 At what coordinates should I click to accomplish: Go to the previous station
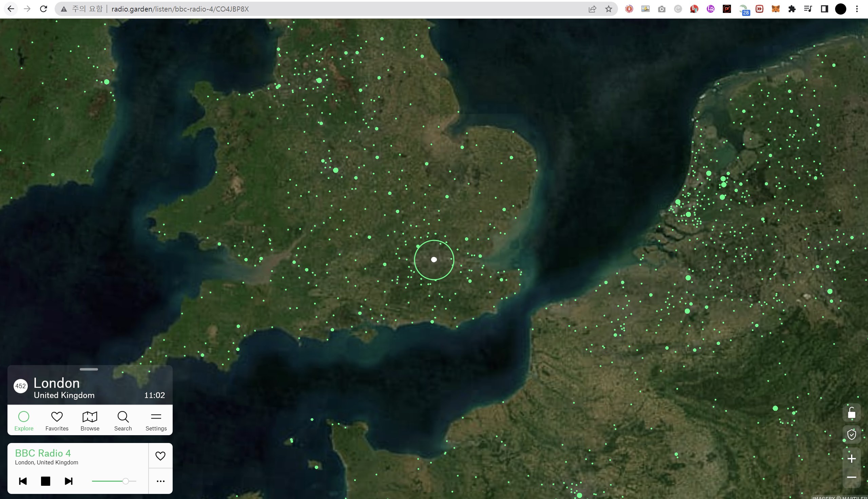(23, 481)
